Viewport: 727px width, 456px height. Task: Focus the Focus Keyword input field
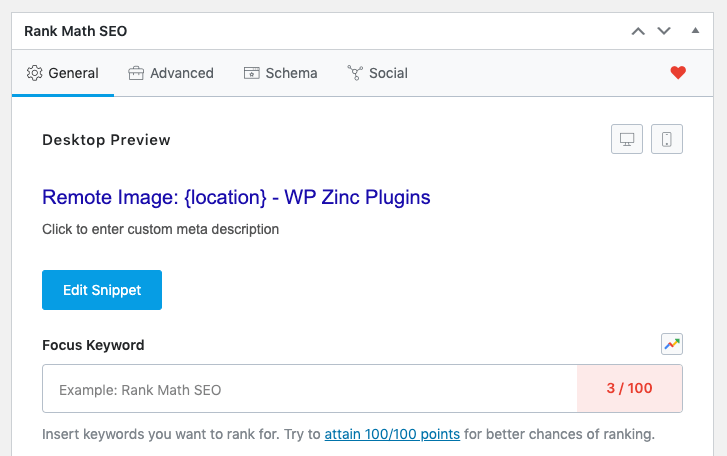(x=310, y=389)
